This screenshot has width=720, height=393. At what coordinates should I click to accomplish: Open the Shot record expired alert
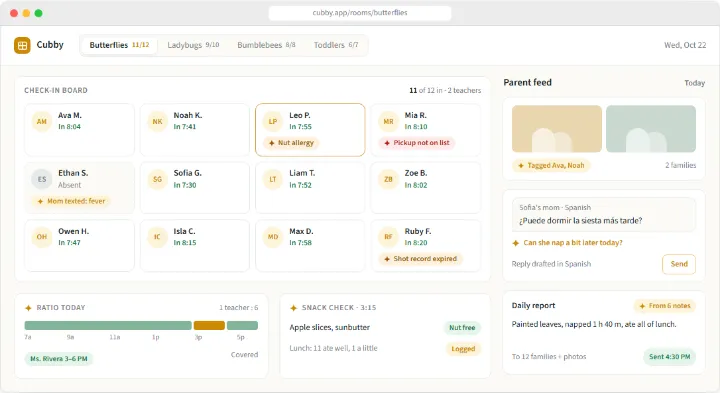pyautogui.click(x=420, y=259)
